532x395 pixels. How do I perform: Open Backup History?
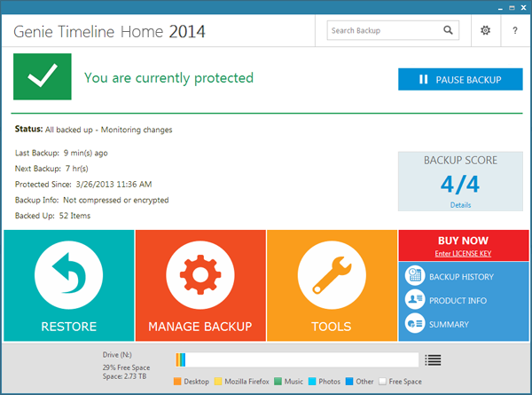click(x=460, y=277)
